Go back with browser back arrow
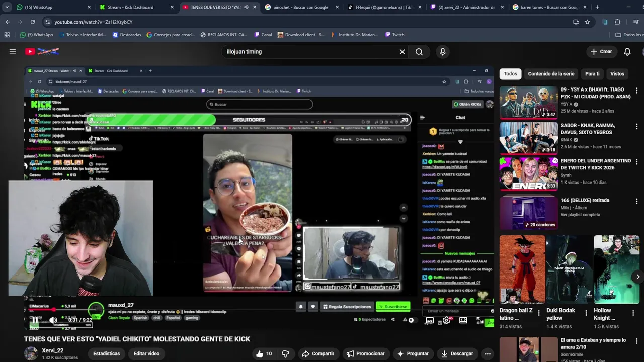 coord(8,22)
